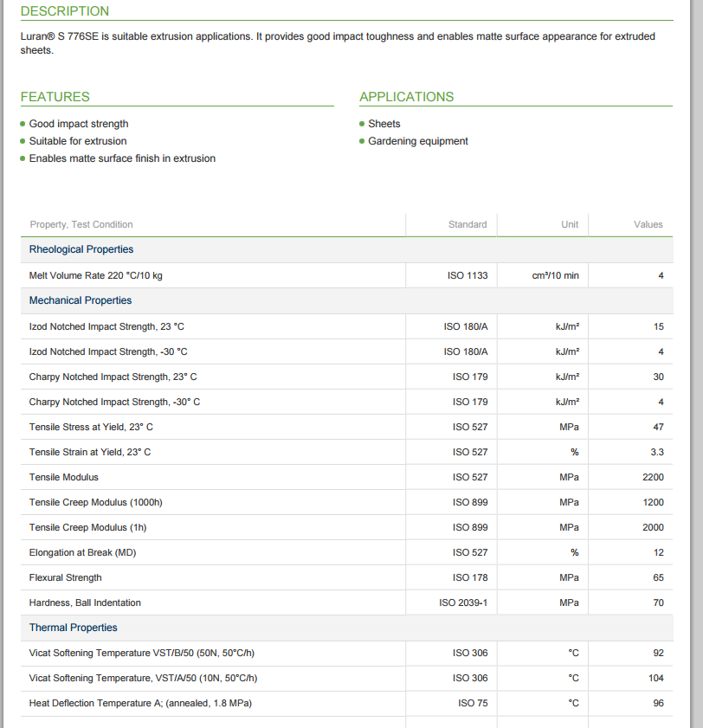Click the Tensile Strain value 3.3
703x728 pixels.
pyautogui.click(x=657, y=452)
